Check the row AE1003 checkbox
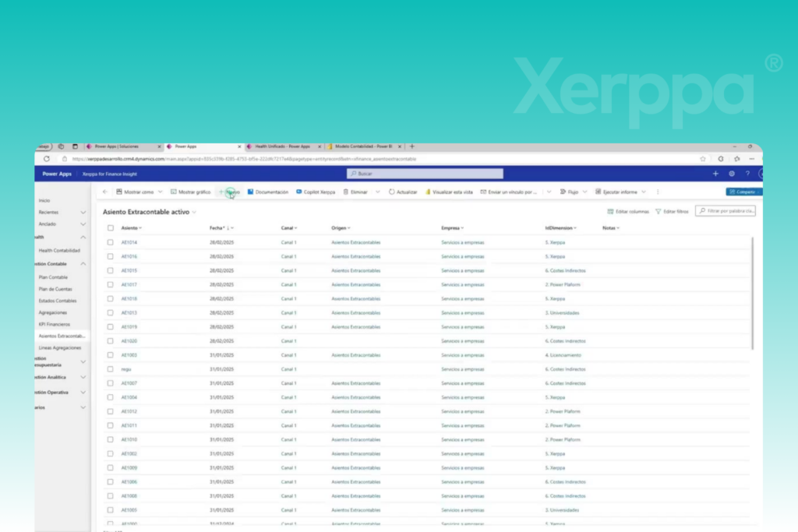Viewport: 798px width, 532px height. point(111,355)
